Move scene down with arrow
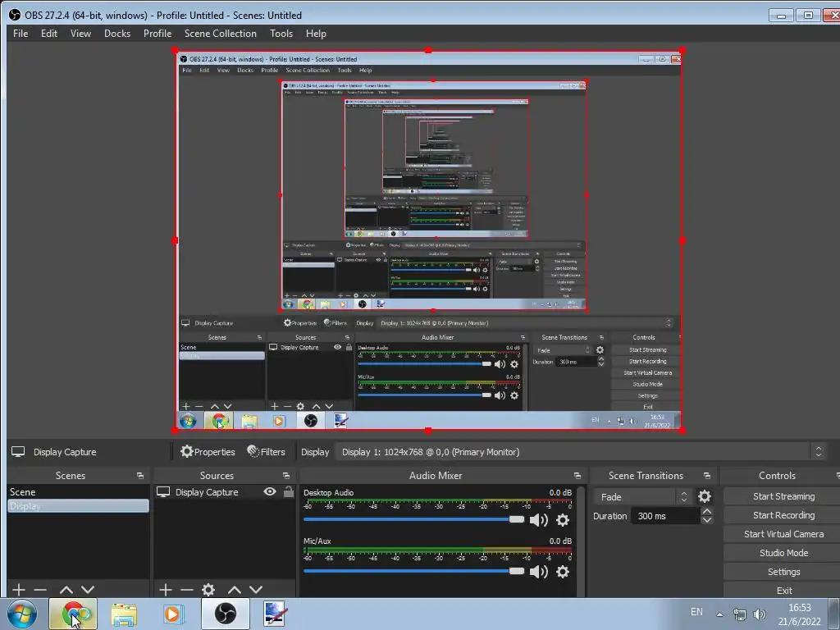 click(x=88, y=590)
